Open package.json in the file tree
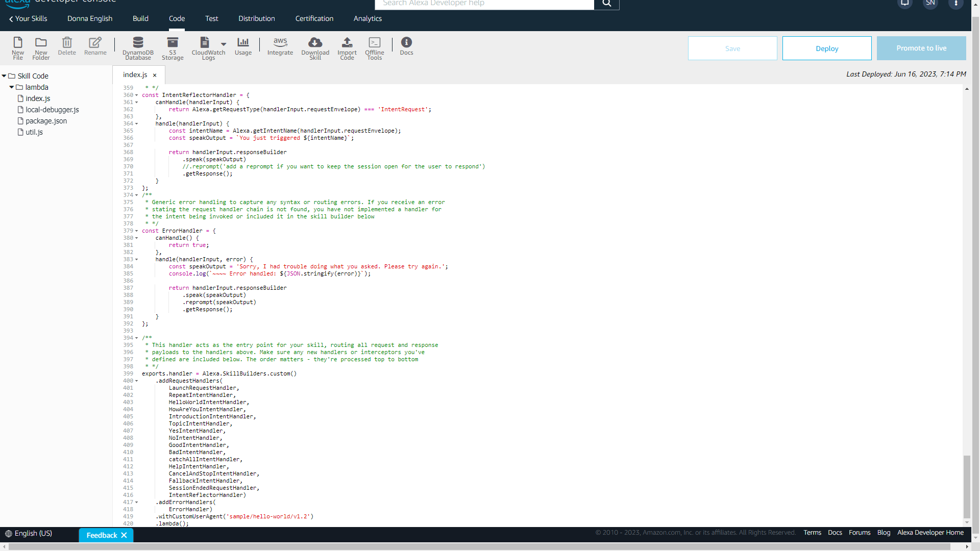Image resolution: width=980 pixels, height=551 pixels. (46, 121)
